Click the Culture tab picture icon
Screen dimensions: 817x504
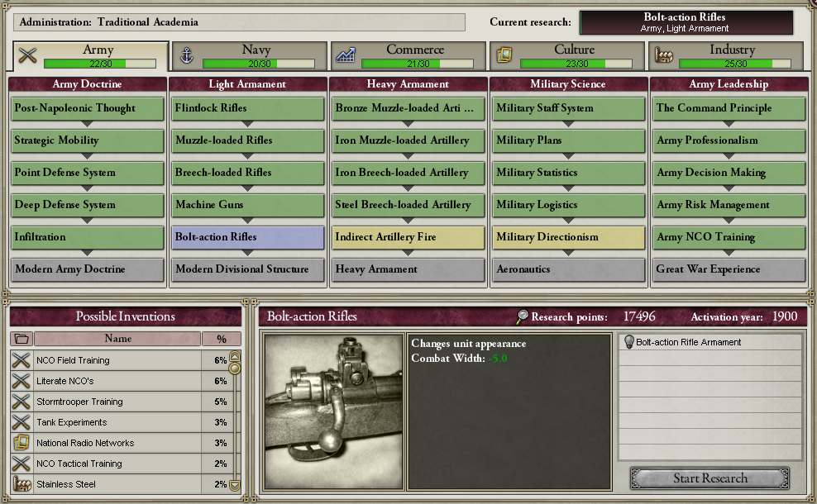pyautogui.click(x=504, y=55)
